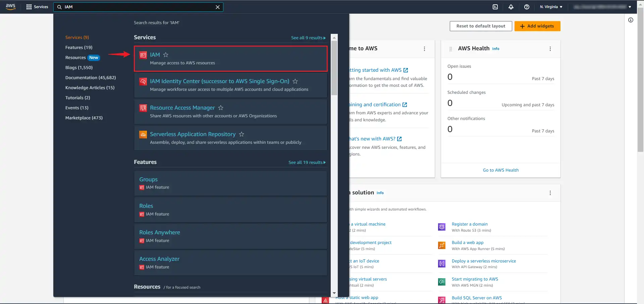644x304 pixels.
Task: Click the App Runner Build a web app icon
Action: 442,245
